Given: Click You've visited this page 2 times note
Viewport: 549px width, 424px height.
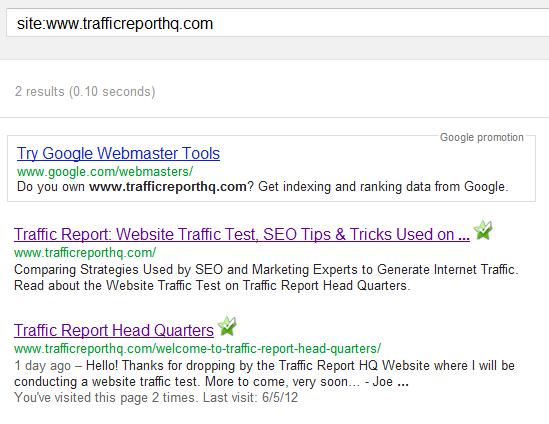Looking at the screenshot, I should click(x=105, y=398).
